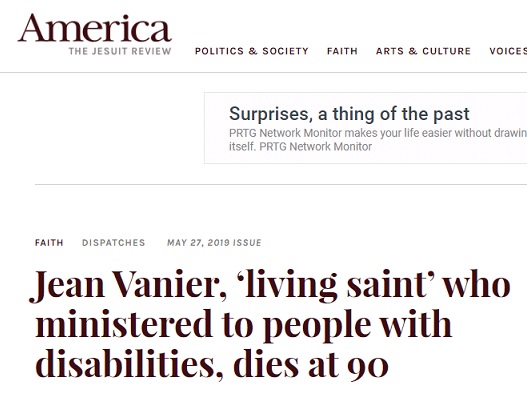Click ad headline 'Surprises, a thing of the past'
Image resolution: width=527 pixels, height=412 pixels.
coord(349,114)
